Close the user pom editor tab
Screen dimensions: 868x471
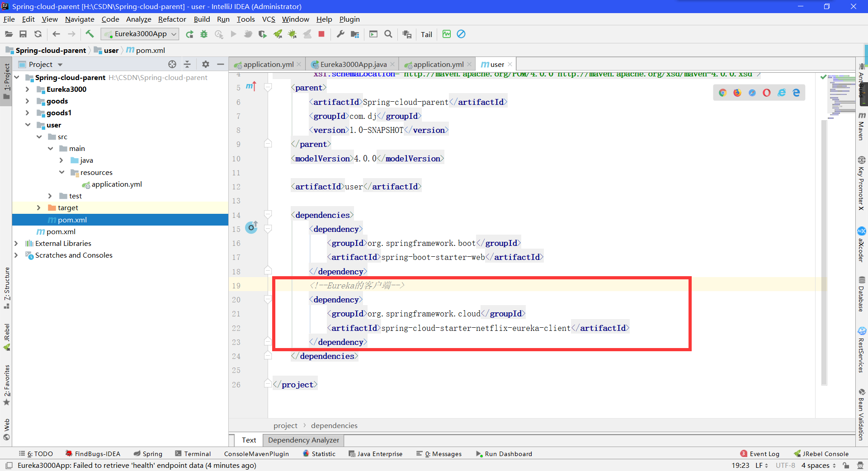pos(510,64)
